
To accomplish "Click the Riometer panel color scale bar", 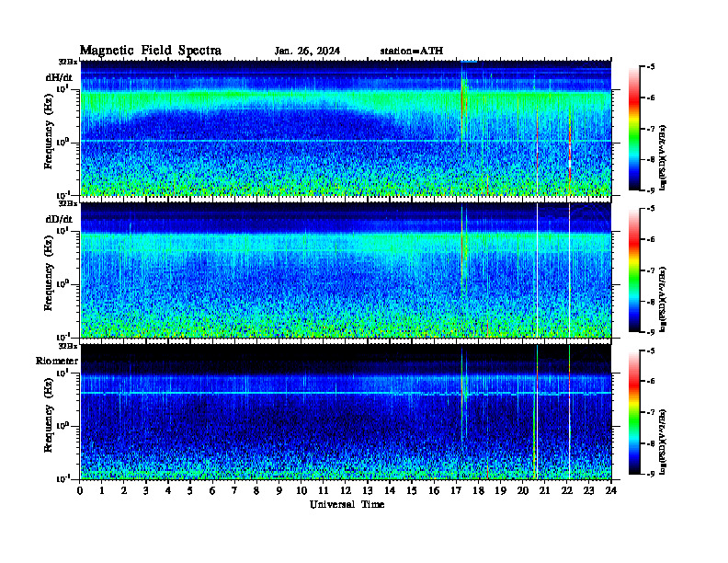I will (633, 412).
